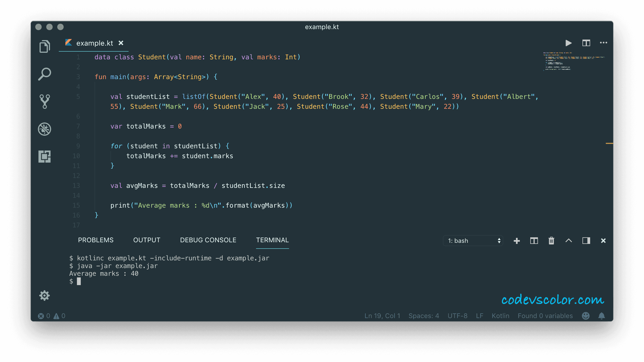Click the terminal prompt cursor

pos(79,281)
